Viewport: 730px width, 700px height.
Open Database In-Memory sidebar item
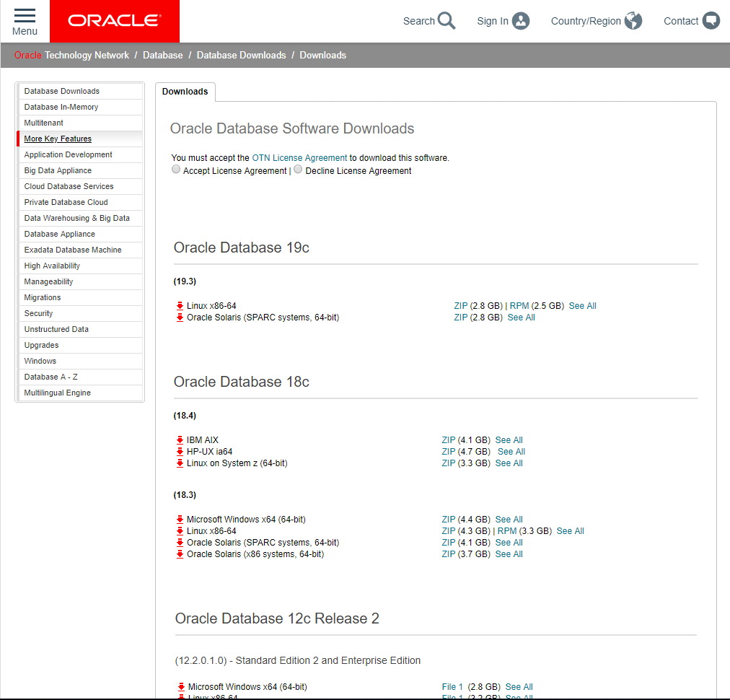(x=80, y=107)
